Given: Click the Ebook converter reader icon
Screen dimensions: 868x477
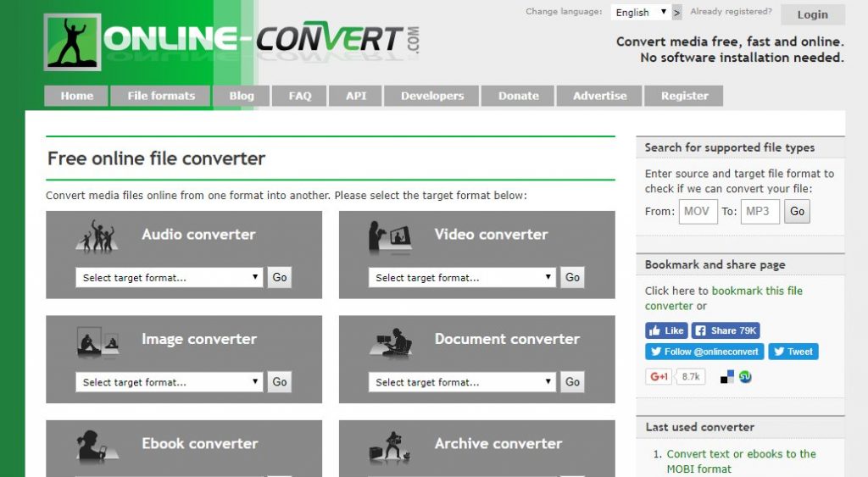Looking at the screenshot, I should 92,446.
